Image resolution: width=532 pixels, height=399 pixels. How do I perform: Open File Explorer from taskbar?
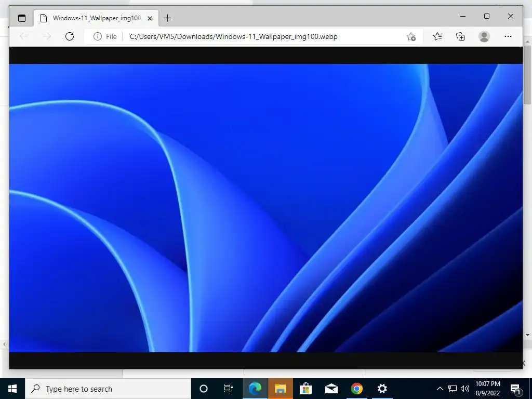click(x=280, y=389)
